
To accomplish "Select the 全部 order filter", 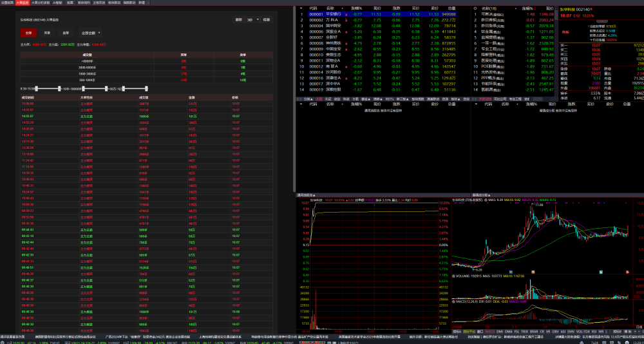I will (x=28, y=33).
